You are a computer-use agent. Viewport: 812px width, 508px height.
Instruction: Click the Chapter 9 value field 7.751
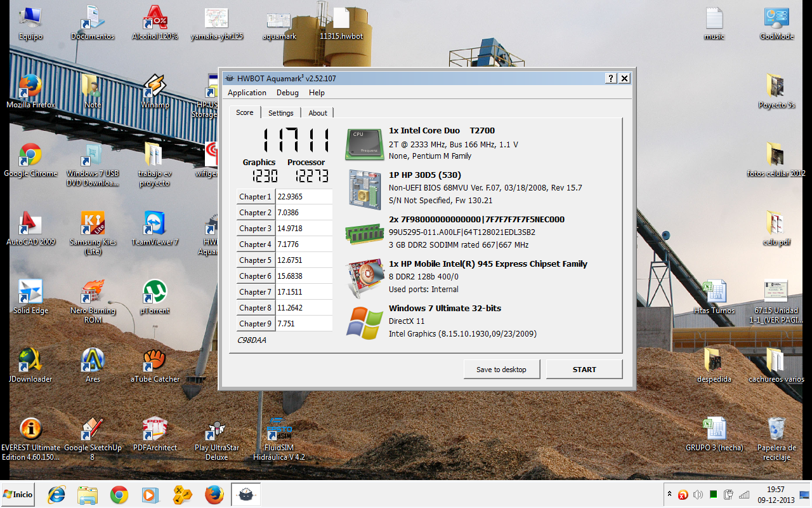pos(304,324)
